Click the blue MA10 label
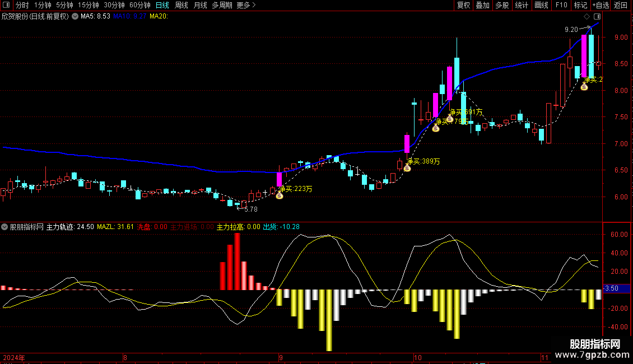 tap(129, 16)
